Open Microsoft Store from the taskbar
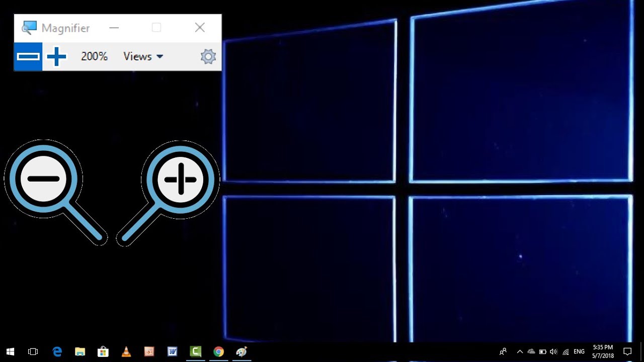The image size is (644, 362). (x=103, y=352)
